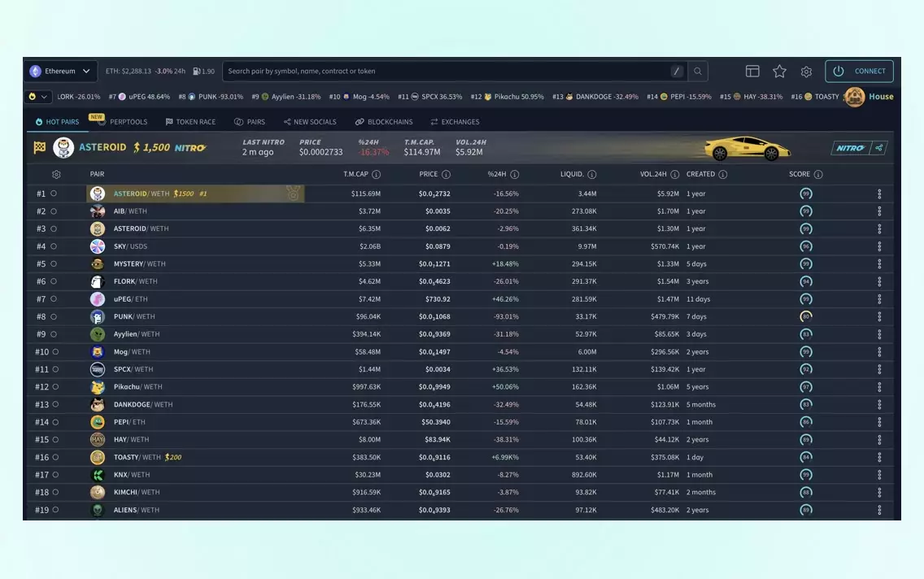Click the uPEG 48.64% ticker item
This screenshot has width=924, height=579.
(x=140, y=97)
